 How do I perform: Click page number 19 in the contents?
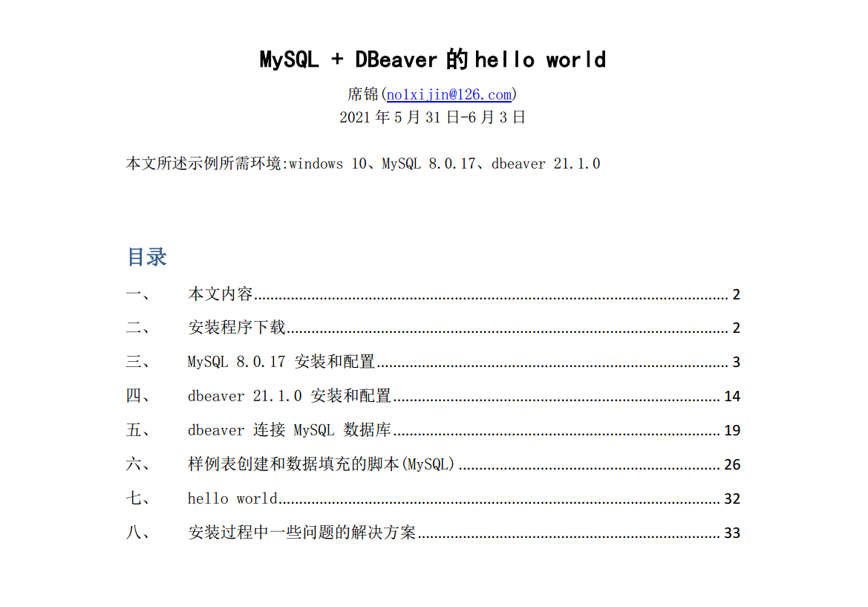pyautogui.click(x=732, y=430)
